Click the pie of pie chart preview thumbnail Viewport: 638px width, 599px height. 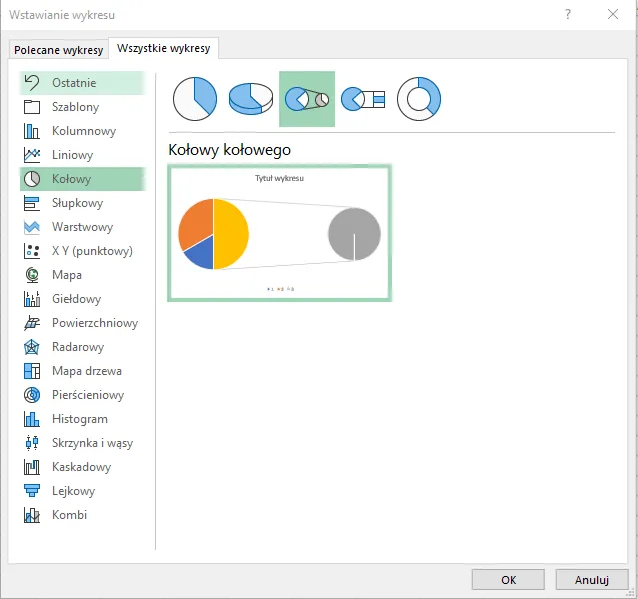click(x=280, y=232)
